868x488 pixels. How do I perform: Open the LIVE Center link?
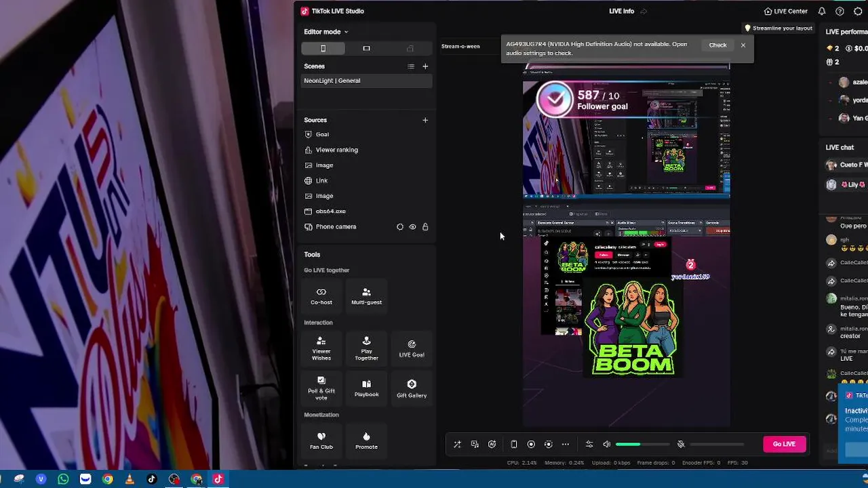click(x=785, y=11)
